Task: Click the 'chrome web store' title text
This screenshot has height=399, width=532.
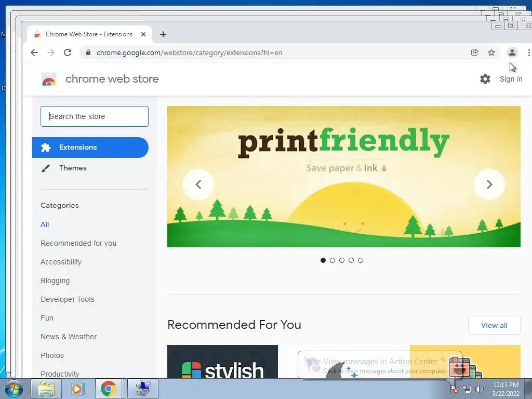Action: tap(112, 79)
